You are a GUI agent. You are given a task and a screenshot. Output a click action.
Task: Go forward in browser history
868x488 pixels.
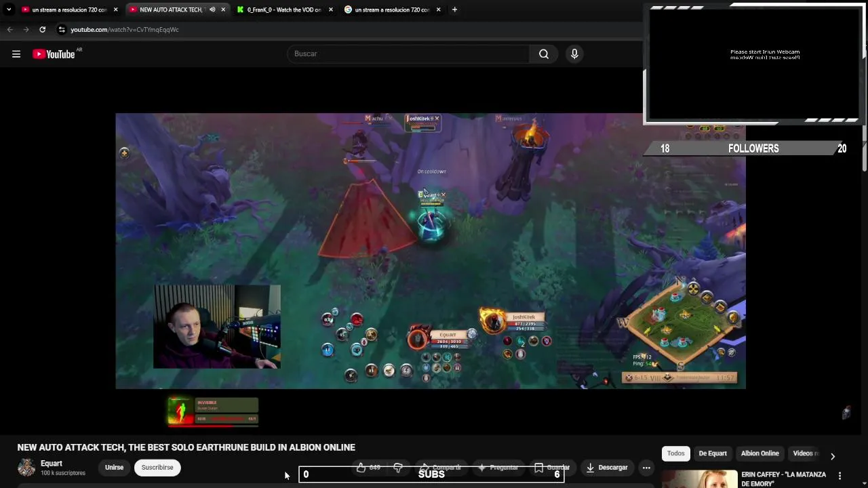[26, 29]
